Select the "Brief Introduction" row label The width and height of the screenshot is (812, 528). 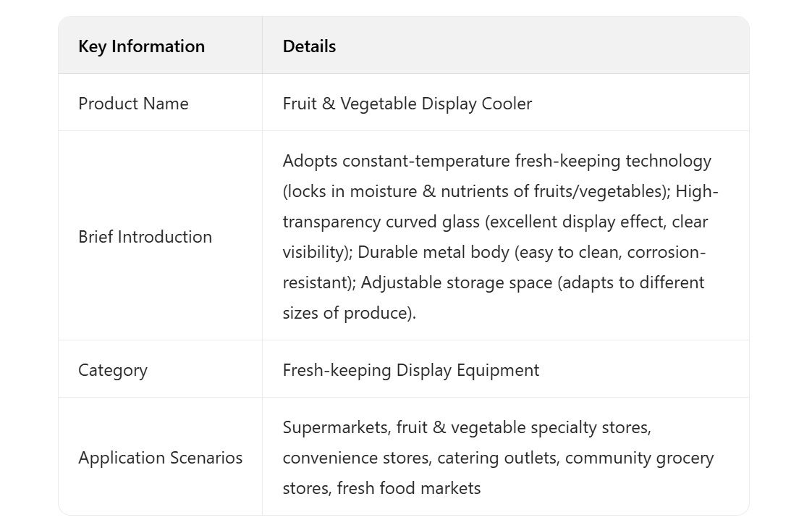tap(145, 237)
